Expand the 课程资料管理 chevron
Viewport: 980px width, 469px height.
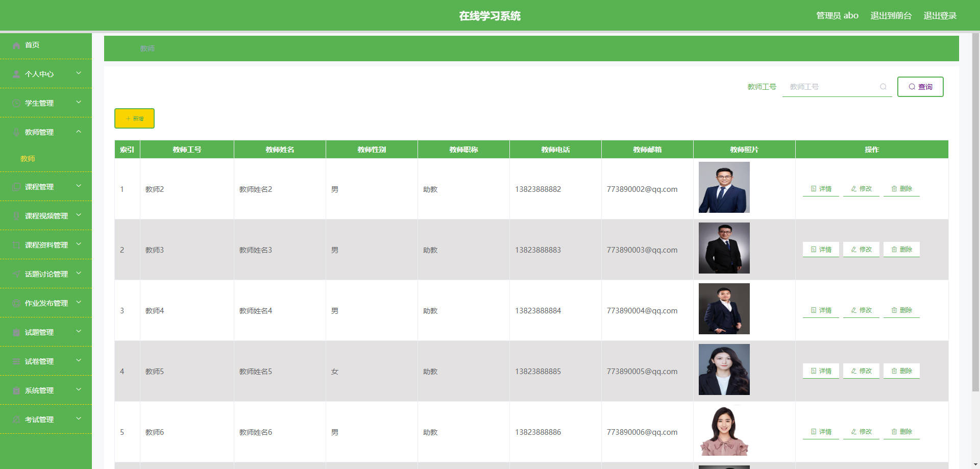pos(79,244)
